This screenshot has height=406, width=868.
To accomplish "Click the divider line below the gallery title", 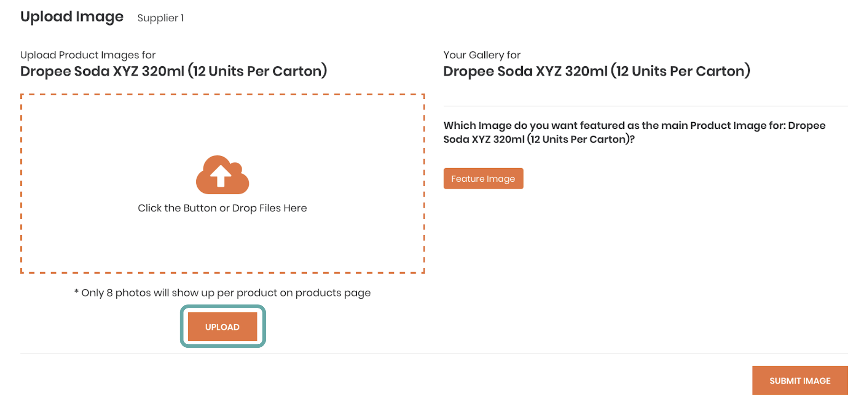I will point(646,106).
